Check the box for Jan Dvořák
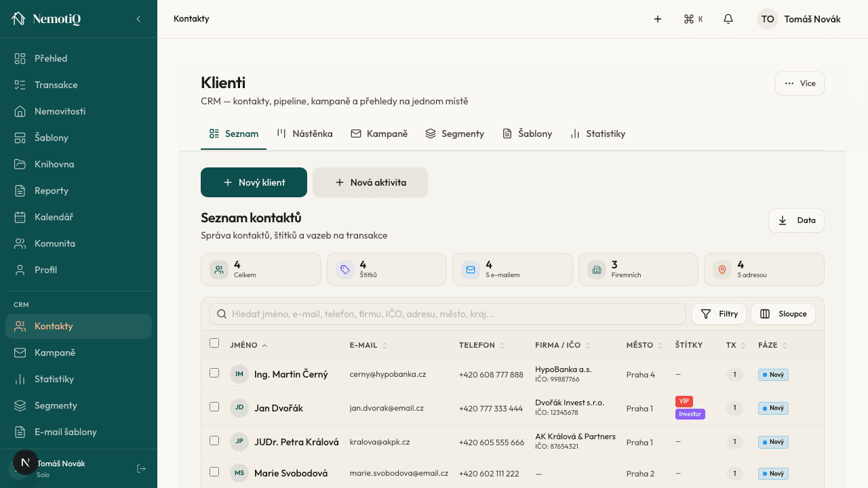The width and height of the screenshot is (868, 488). pos(214,407)
